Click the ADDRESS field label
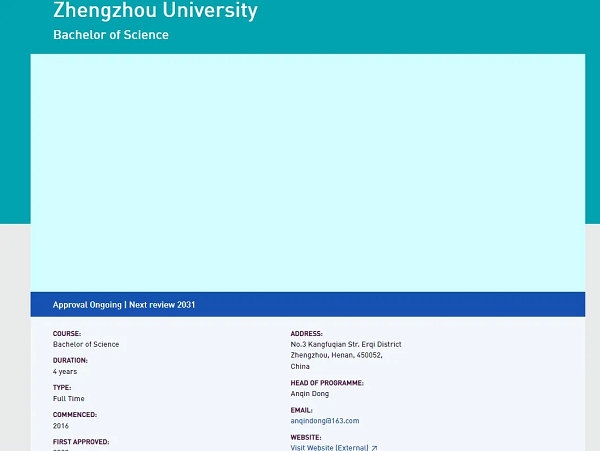Viewport: 600px width, 451px height. (x=307, y=334)
